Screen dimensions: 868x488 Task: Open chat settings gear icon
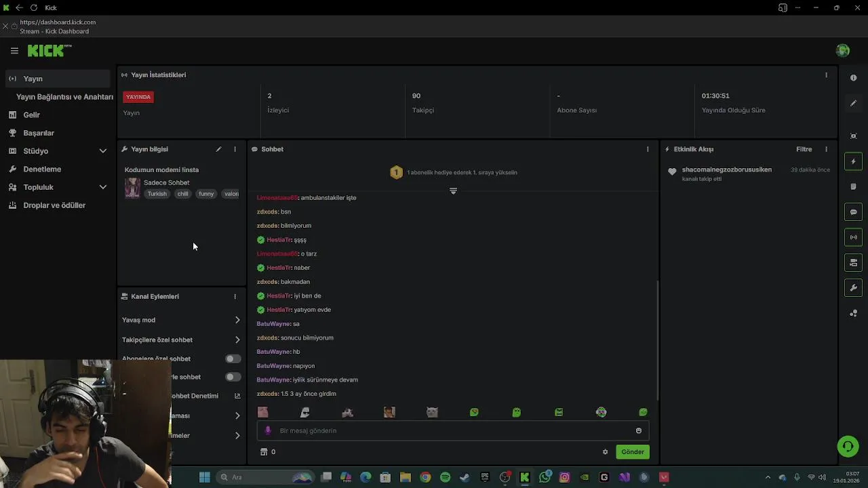(605, 452)
